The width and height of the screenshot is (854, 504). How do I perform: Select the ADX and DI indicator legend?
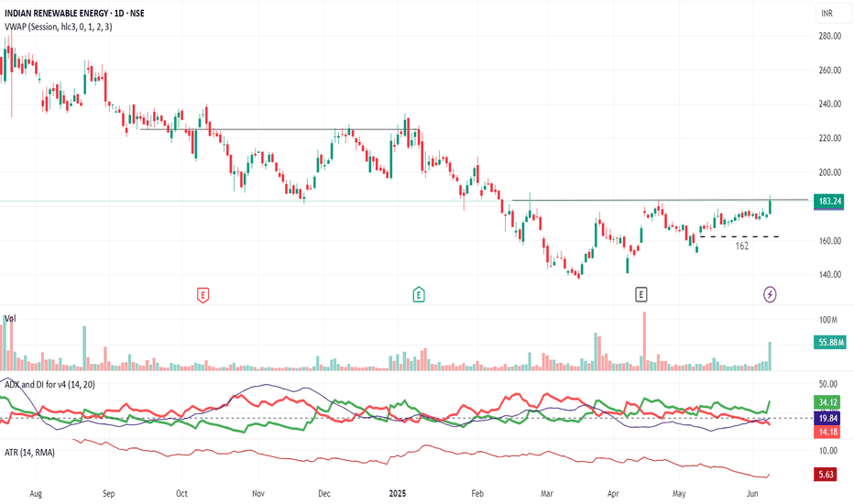coord(49,385)
